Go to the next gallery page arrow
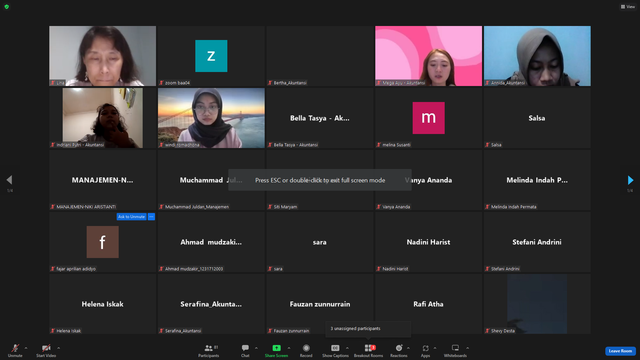640x360 pixels. pos(630,180)
